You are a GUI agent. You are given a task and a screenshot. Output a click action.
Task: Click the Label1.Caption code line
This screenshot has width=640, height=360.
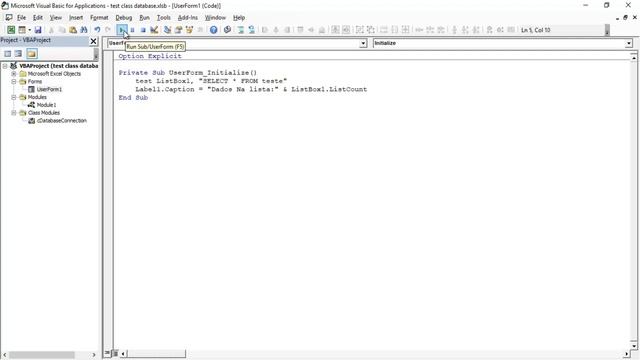tap(251, 89)
